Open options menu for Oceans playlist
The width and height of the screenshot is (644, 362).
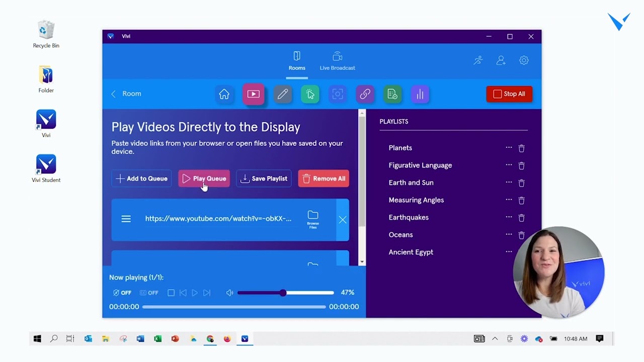pyautogui.click(x=509, y=234)
